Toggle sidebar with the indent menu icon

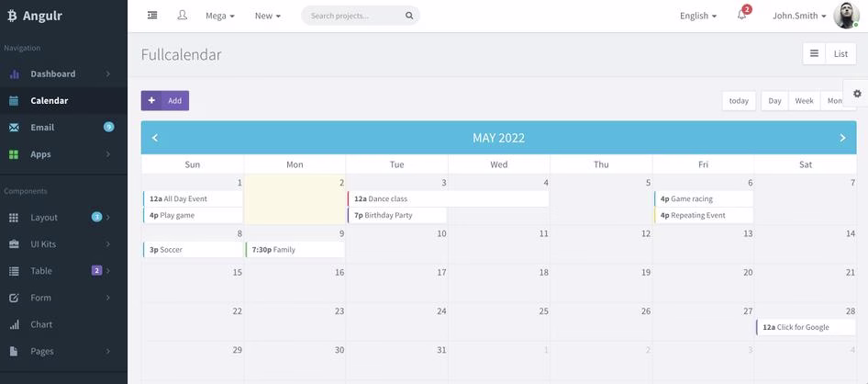152,16
